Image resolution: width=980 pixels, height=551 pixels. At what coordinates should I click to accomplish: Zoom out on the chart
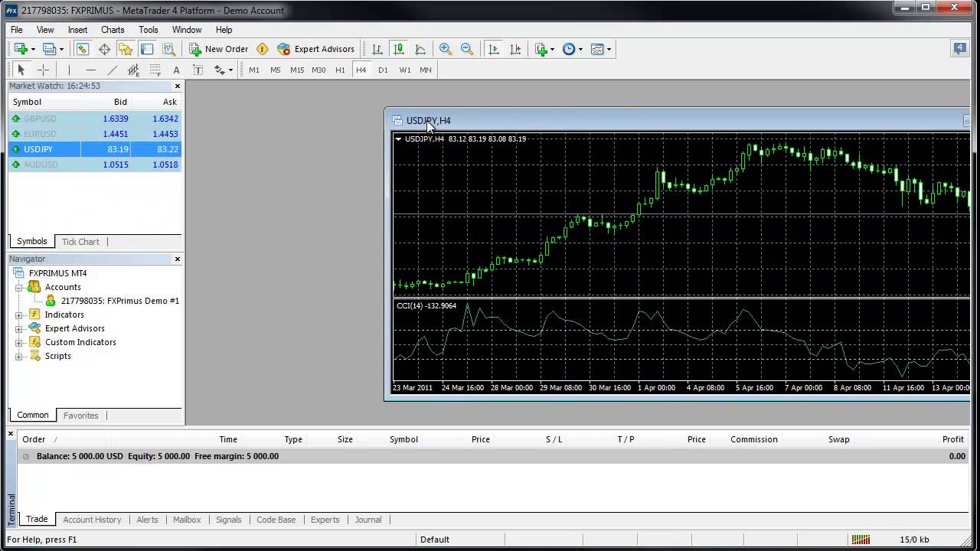pyautogui.click(x=467, y=49)
